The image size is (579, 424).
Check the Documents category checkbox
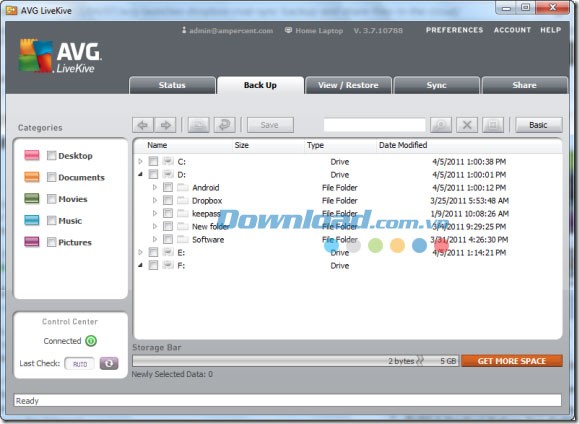pyautogui.click(x=52, y=177)
